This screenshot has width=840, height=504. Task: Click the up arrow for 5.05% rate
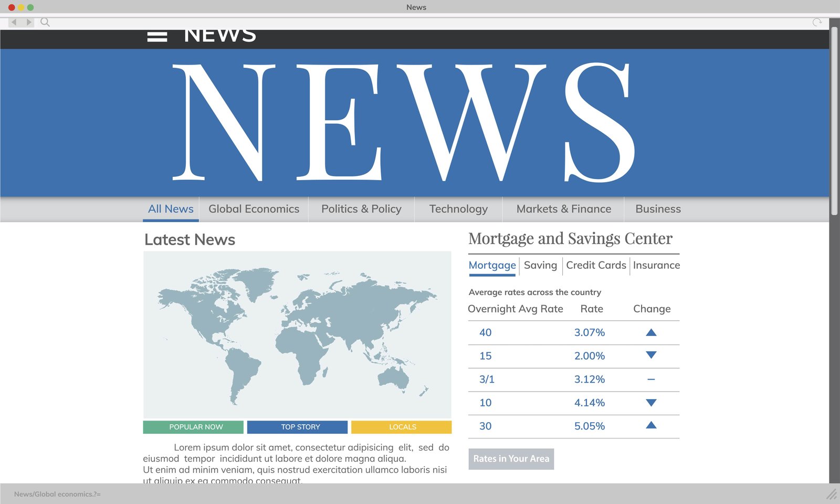point(651,426)
